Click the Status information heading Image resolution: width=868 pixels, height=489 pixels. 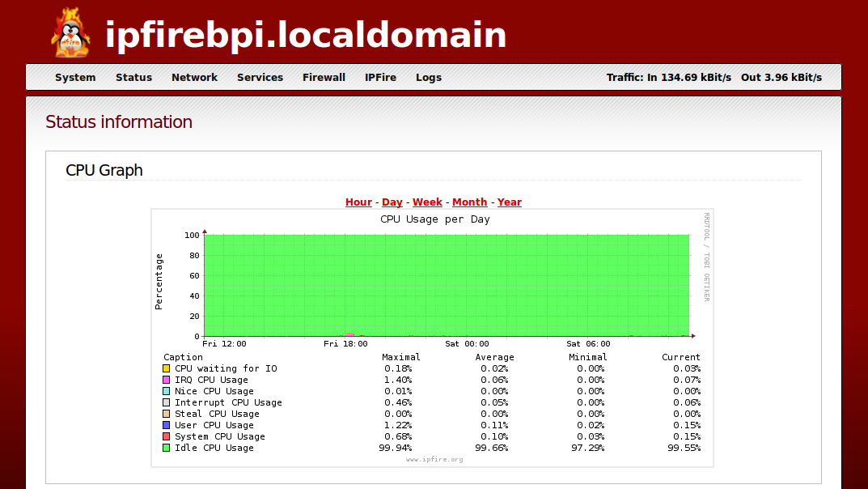(x=119, y=121)
